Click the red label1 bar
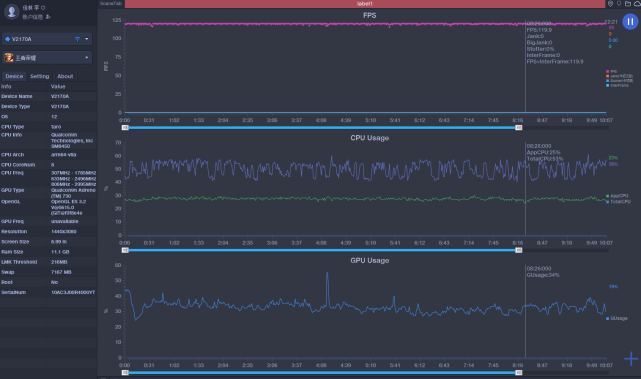The image size is (641, 379). coord(365,4)
